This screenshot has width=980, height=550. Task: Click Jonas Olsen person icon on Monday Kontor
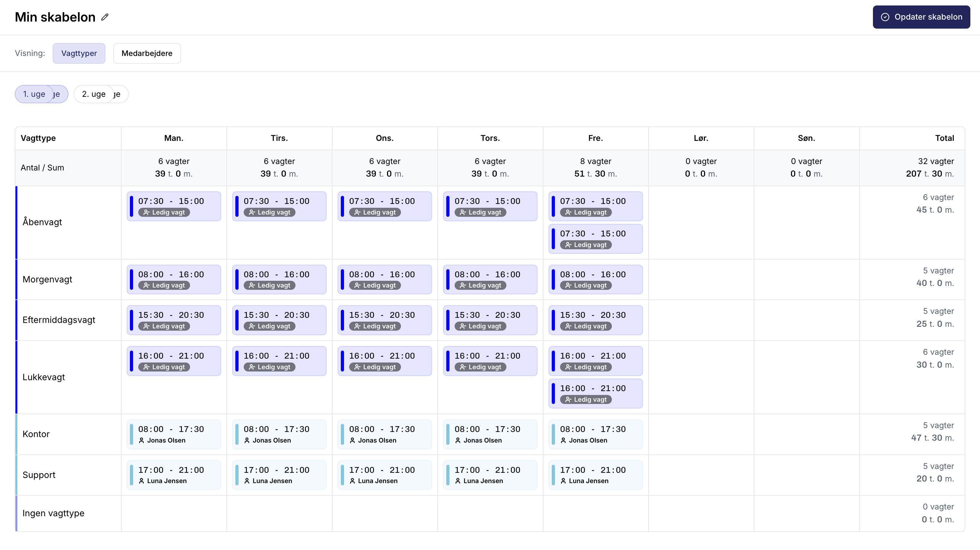141,440
